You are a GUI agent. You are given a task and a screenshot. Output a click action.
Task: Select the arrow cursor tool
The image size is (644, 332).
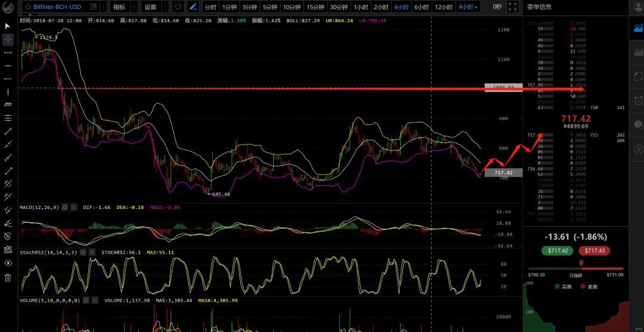[8, 26]
